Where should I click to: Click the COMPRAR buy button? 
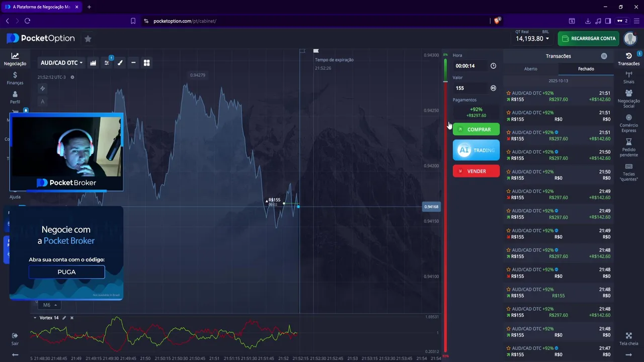(476, 129)
